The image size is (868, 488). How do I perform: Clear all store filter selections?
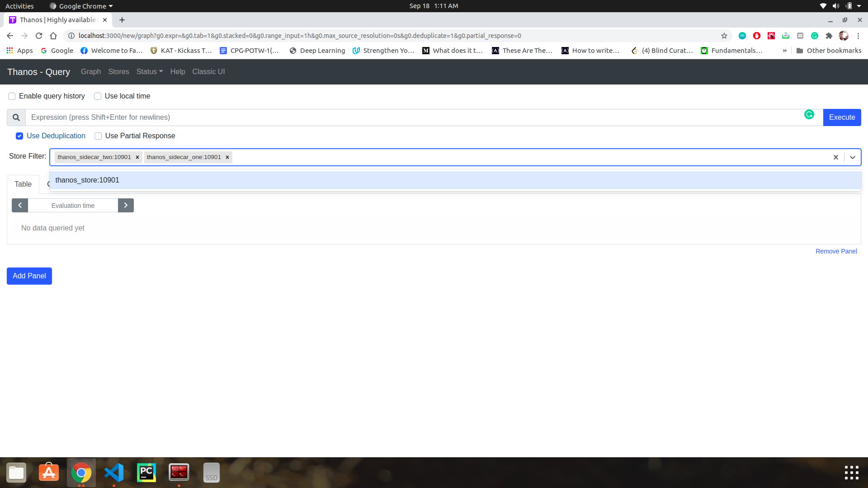[835, 157]
